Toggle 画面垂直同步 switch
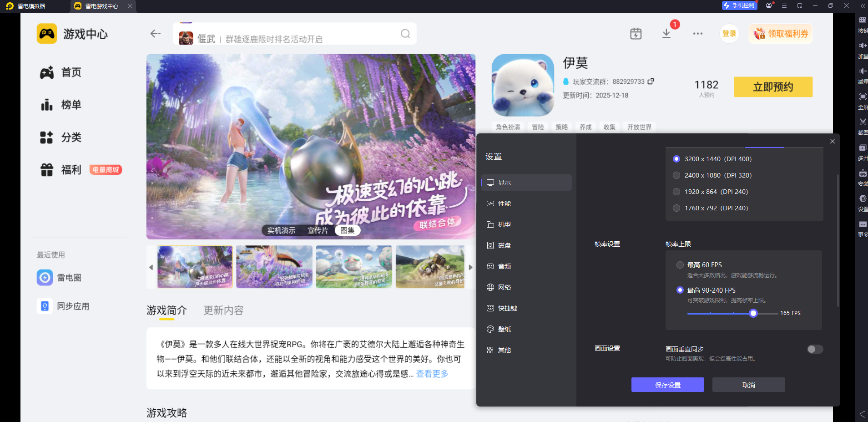868x422 pixels. [815, 349]
